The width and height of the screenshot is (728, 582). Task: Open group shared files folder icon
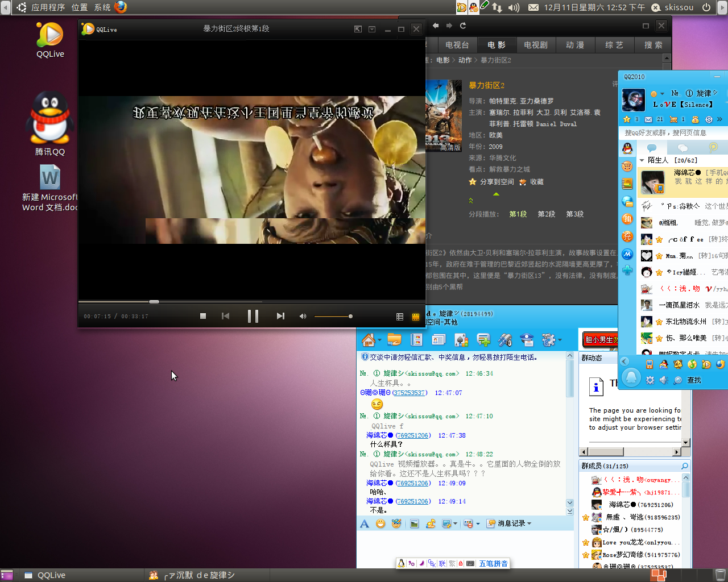point(394,340)
